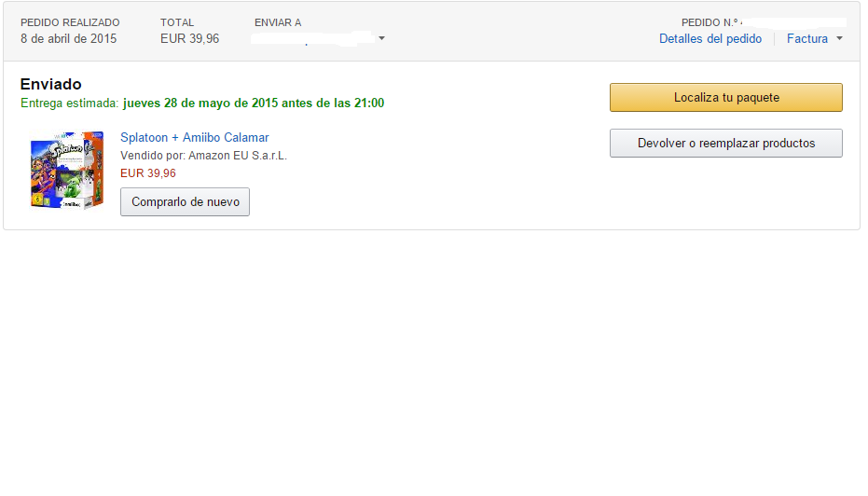This screenshot has height=496, width=868.
Task: Click the order total EUR 39,96 in header
Action: coord(189,38)
